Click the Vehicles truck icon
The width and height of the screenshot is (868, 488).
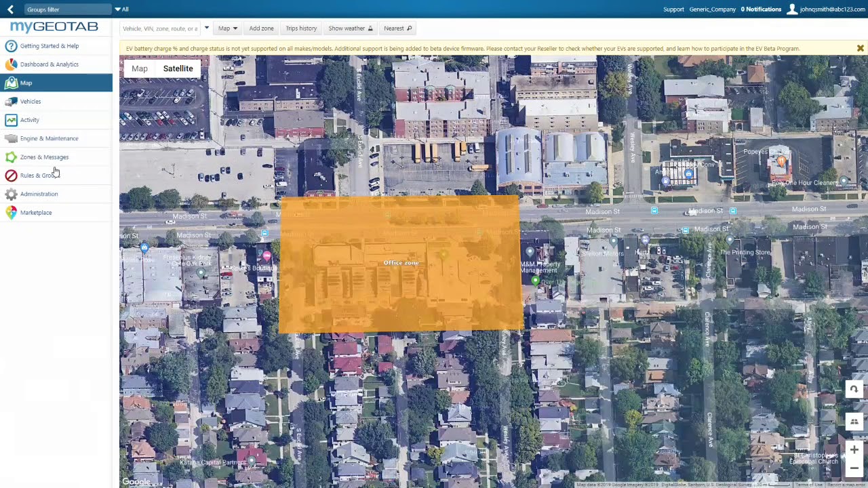click(11, 102)
